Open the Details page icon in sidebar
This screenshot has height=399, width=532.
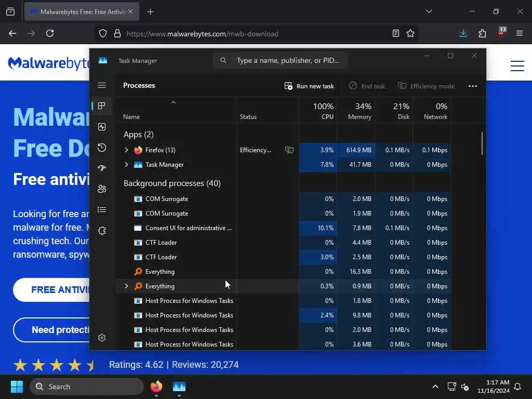[x=102, y=210]
